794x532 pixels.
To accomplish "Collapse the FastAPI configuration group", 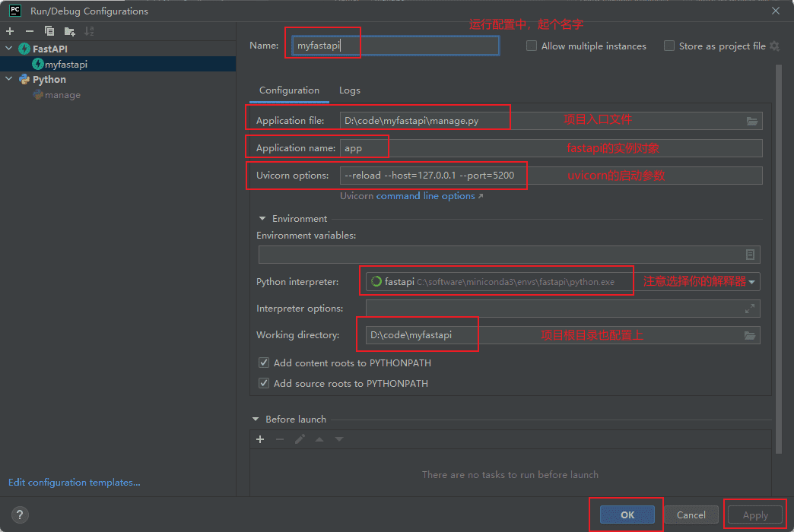I will [8, 49].
